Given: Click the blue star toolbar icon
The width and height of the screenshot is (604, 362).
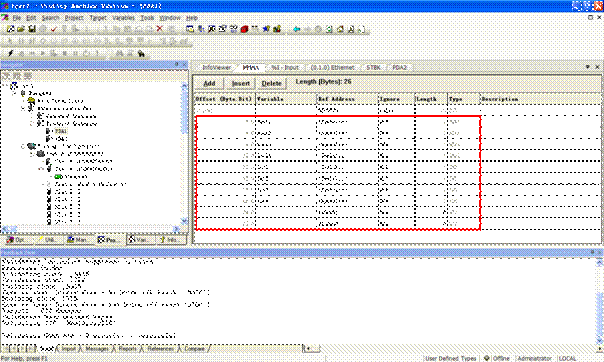Looking at the screenshot, I should pos(266,29).
